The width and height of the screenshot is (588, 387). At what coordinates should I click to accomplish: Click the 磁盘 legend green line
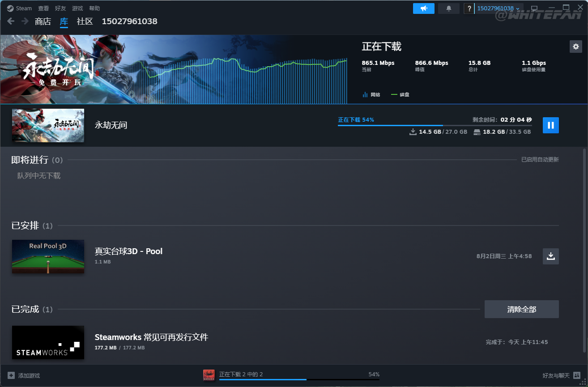[x=394, y=94]
